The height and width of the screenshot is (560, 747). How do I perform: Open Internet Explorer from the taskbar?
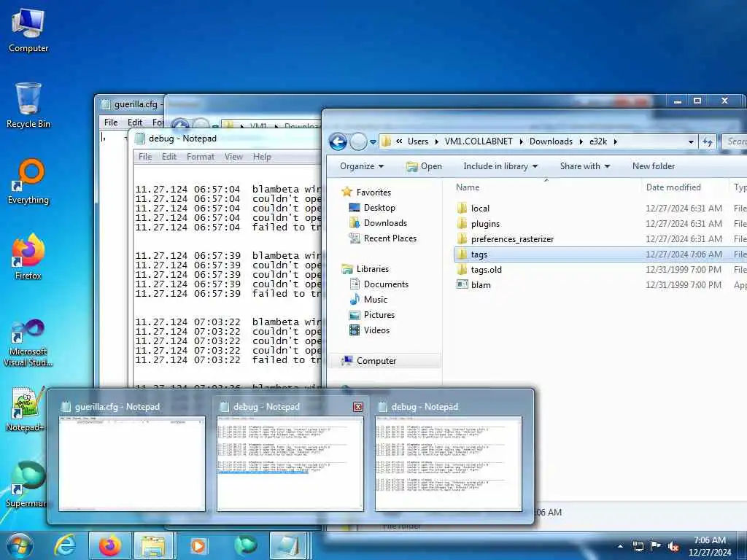tap(64, 545)
